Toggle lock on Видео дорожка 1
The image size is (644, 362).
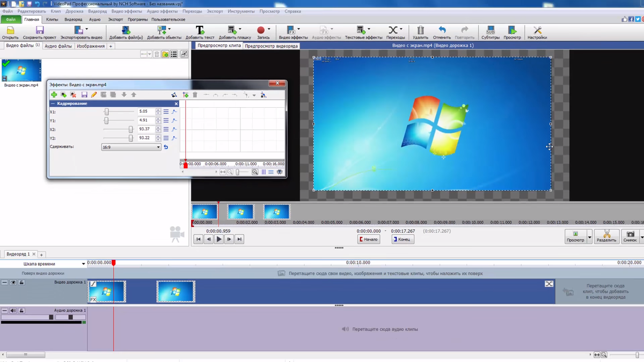tap(21, 283)
